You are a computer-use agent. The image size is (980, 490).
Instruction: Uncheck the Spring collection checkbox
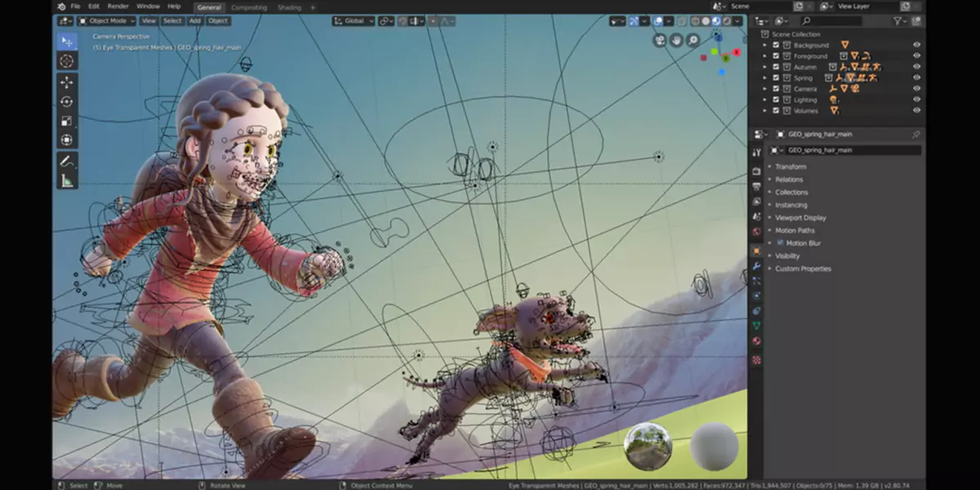click(x=776, y=78)
